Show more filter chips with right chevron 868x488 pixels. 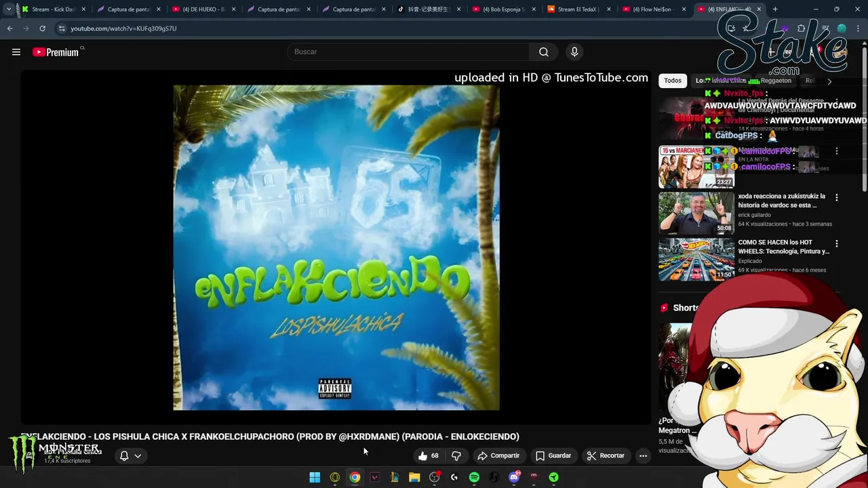[829, 81]
